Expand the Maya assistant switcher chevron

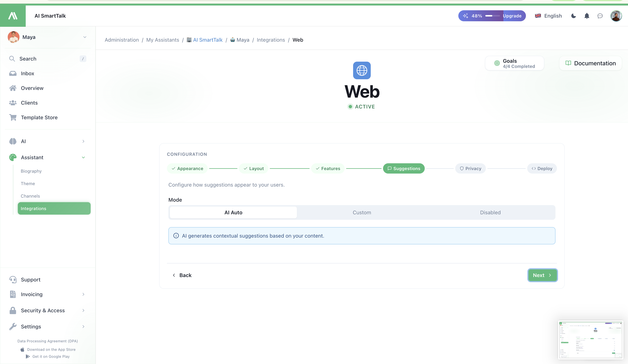85,37
